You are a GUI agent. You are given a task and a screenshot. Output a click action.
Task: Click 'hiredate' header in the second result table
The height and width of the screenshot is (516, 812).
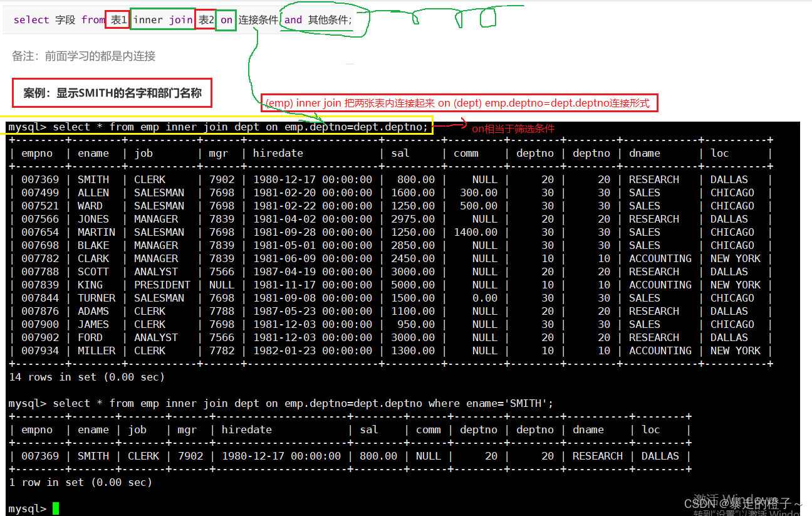tap(247, 429)
